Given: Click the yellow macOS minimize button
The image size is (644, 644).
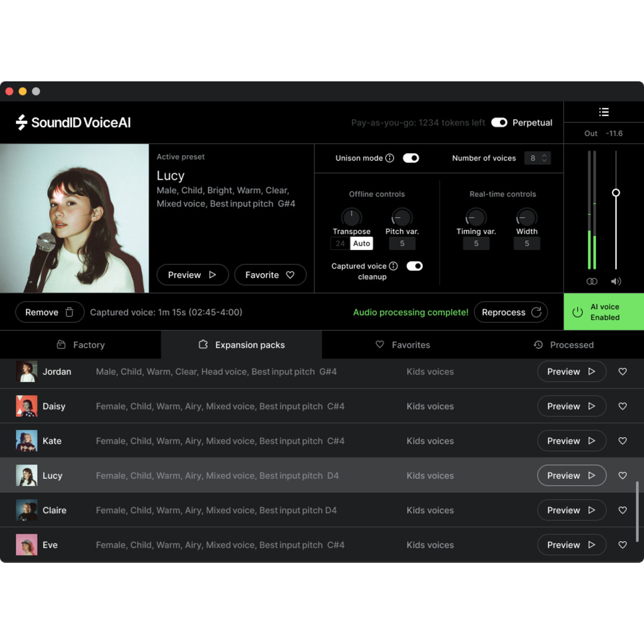Looking at the screenshot, I should click(x=23, y=91).
